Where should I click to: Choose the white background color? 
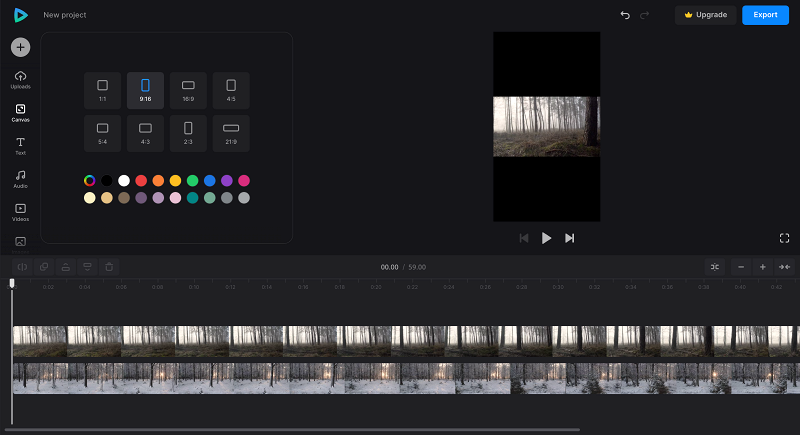(x=124, y=181)
